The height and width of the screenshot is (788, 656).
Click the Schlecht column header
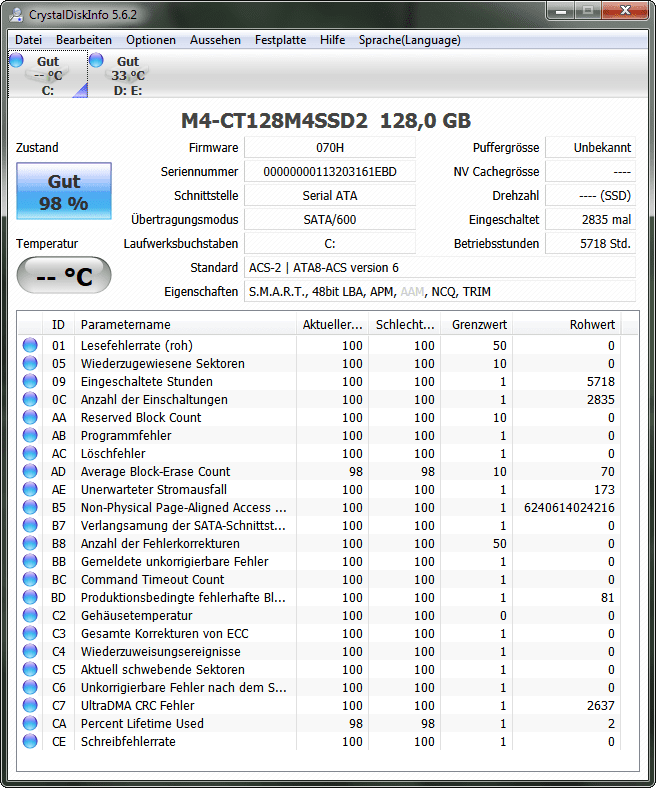405,325
